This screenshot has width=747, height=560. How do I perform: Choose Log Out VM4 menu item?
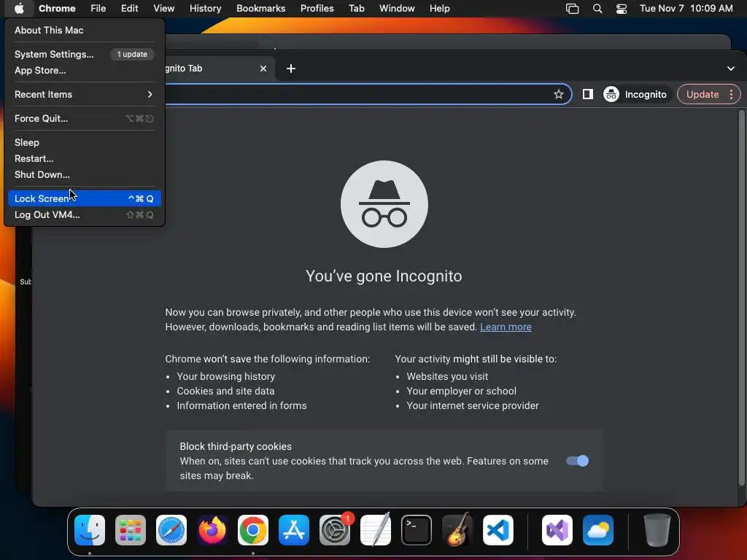[x=85, y=215]
